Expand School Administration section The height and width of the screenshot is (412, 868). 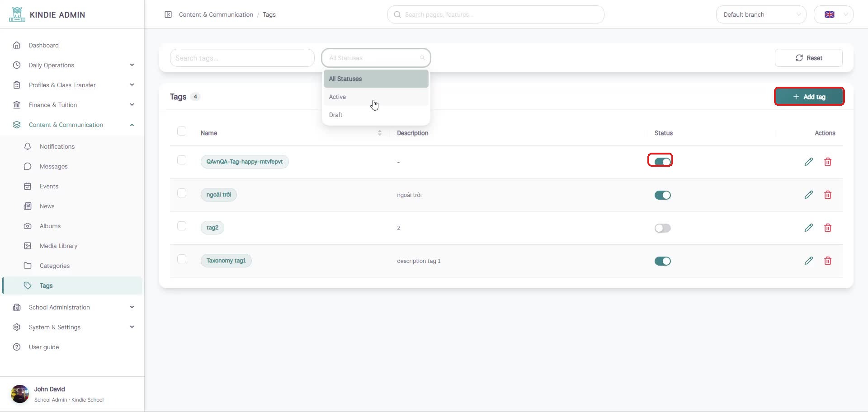72,307
